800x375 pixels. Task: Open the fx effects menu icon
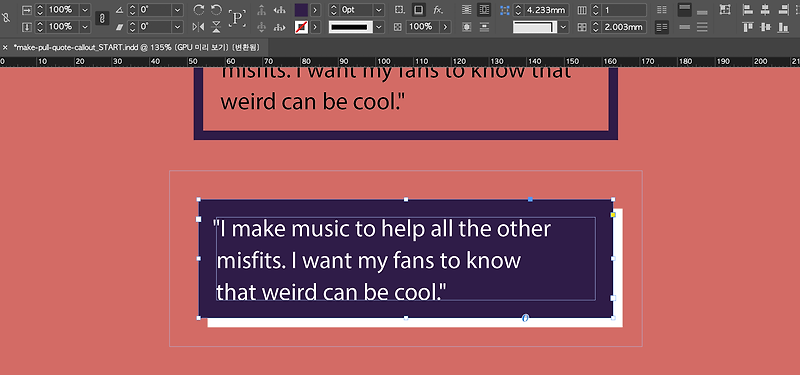(438, 10)
